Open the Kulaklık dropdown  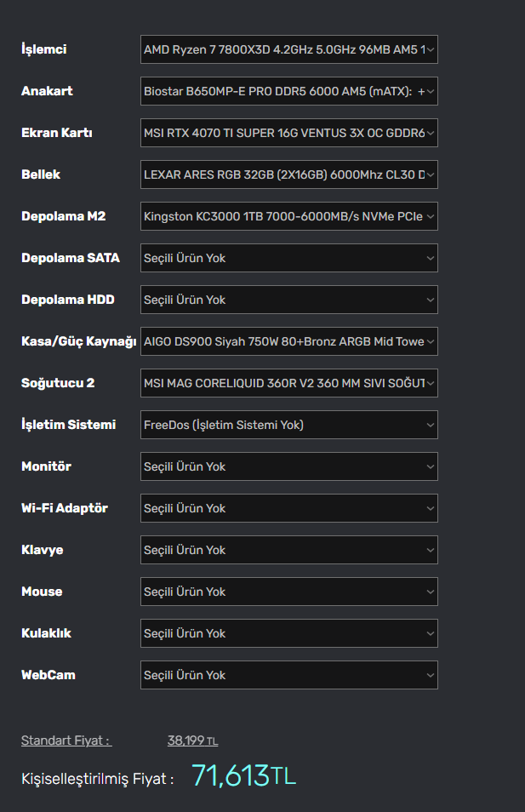tap(289, 633)
